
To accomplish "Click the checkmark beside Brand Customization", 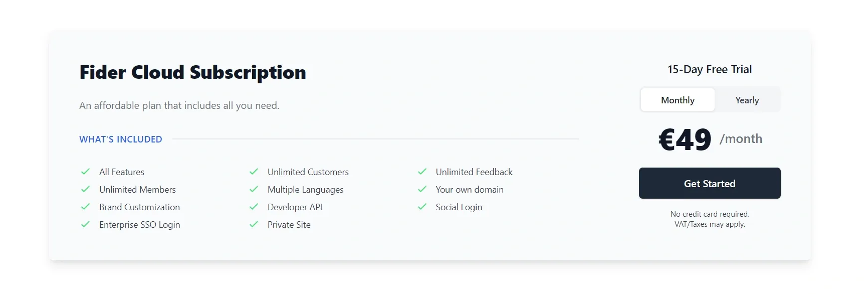I will [85, 207].
